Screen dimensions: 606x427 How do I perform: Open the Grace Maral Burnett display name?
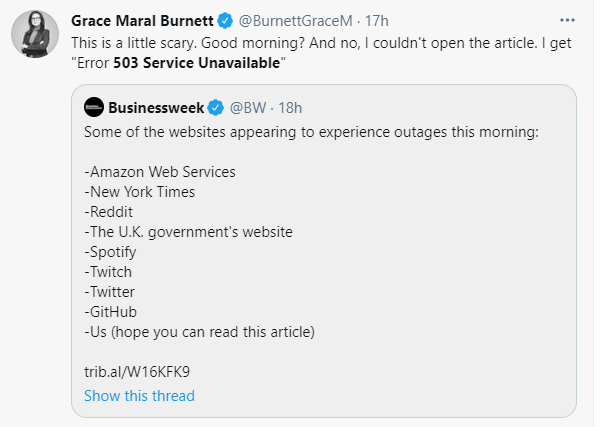(x=142, y=20)
